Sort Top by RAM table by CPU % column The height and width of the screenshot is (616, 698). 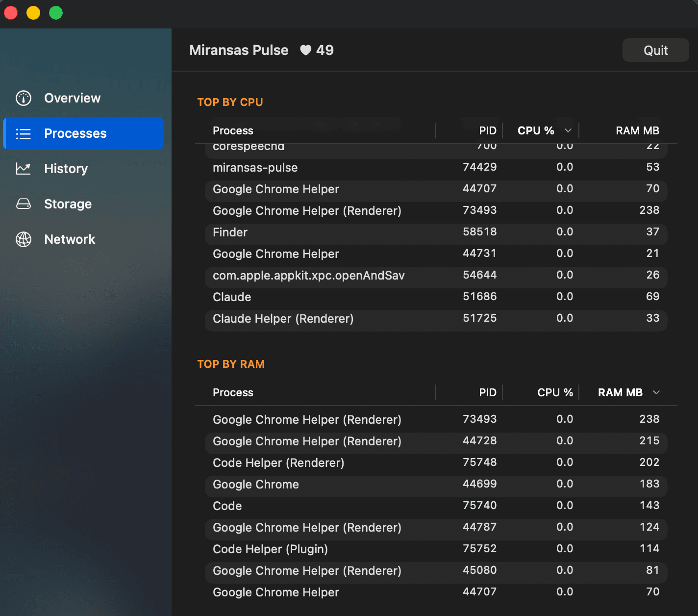pyautogui.click(x=555, y=392)
